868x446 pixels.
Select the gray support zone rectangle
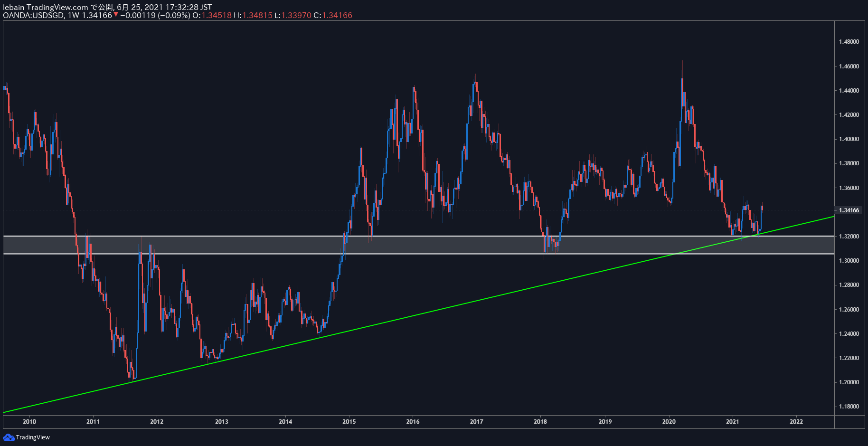point(418,245)
